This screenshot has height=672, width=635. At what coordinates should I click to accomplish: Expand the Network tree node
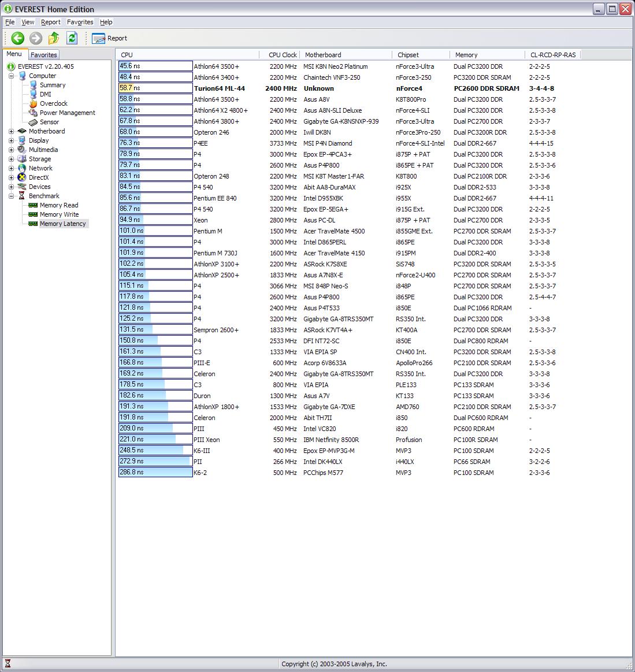click(x=12, y=168)
